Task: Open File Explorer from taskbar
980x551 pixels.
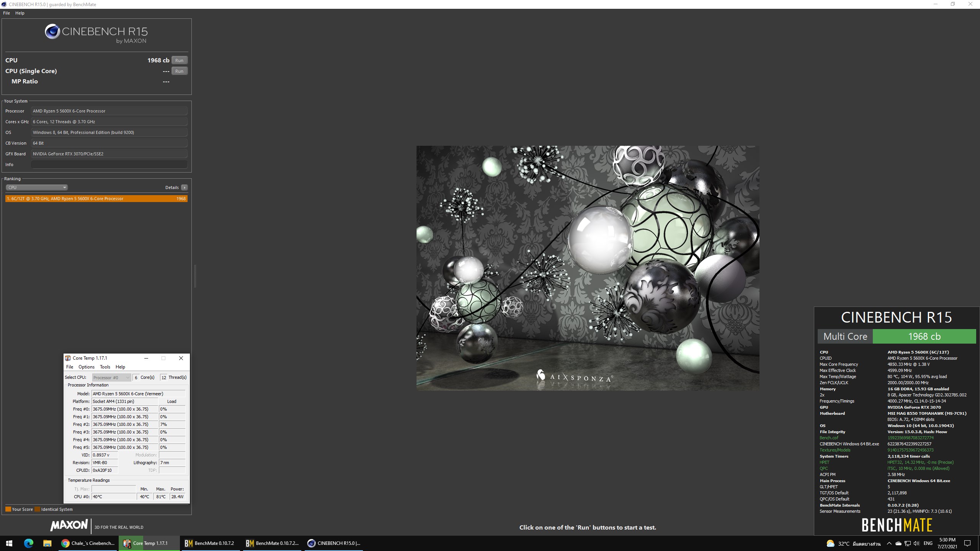Action: coord(47,543)
